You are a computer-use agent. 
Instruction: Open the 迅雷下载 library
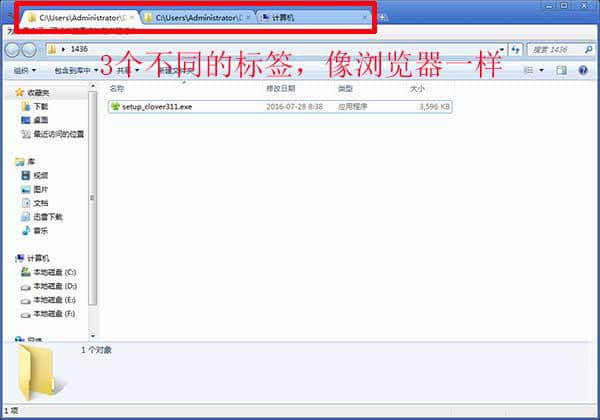(x=42, y=217)
